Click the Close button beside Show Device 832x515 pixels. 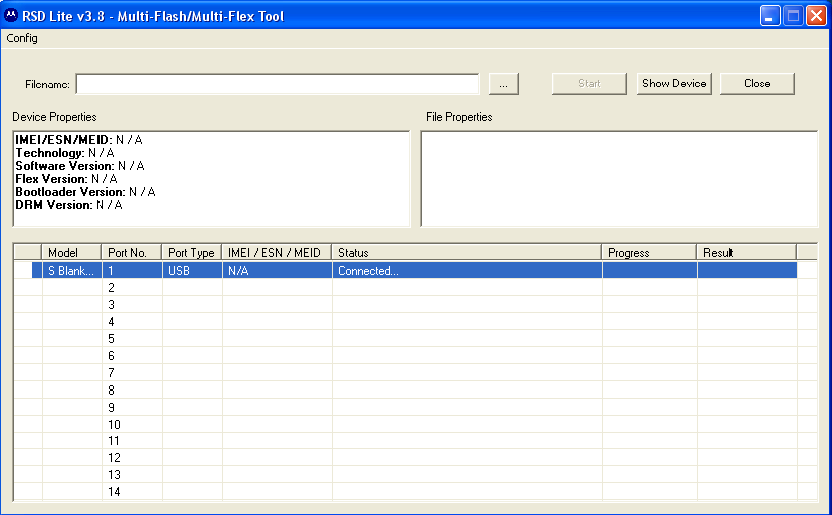(757, 84)
